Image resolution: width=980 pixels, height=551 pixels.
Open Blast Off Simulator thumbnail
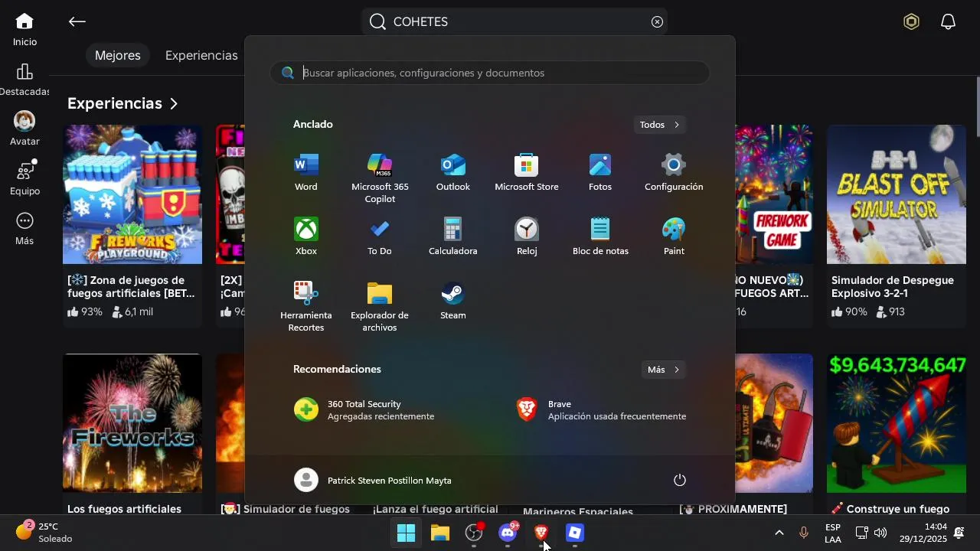(897, 194)
